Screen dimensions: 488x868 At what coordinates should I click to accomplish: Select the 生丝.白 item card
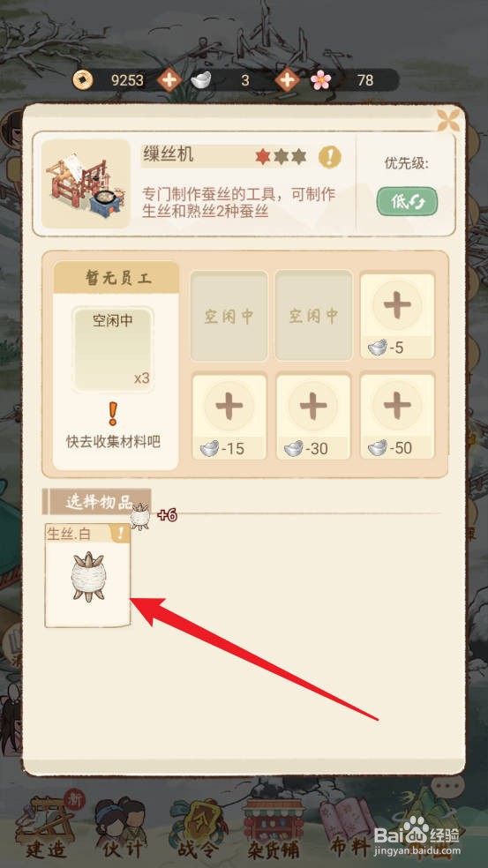coord(87,576)
